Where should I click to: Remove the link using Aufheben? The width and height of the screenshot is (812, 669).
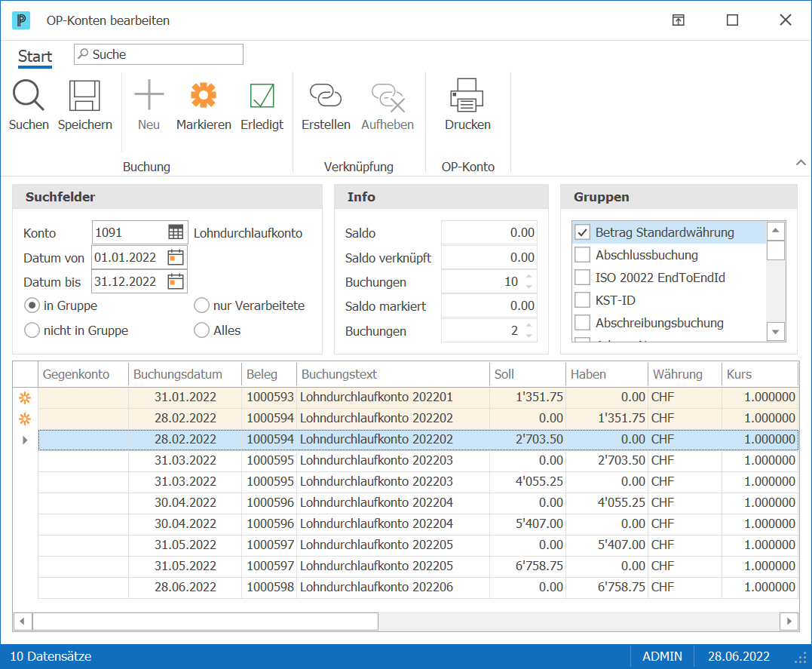coord(388,97)
